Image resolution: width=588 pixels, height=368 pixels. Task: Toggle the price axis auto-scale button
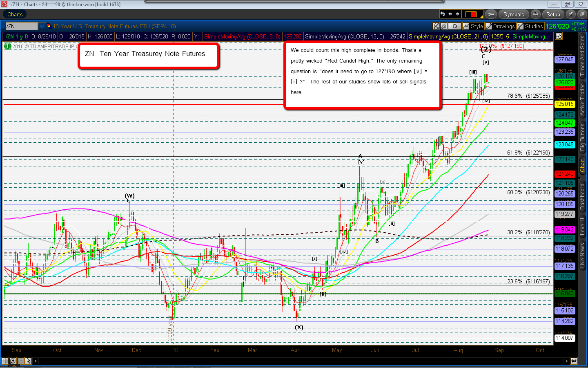pyautogui.click(x=559, y=36)
